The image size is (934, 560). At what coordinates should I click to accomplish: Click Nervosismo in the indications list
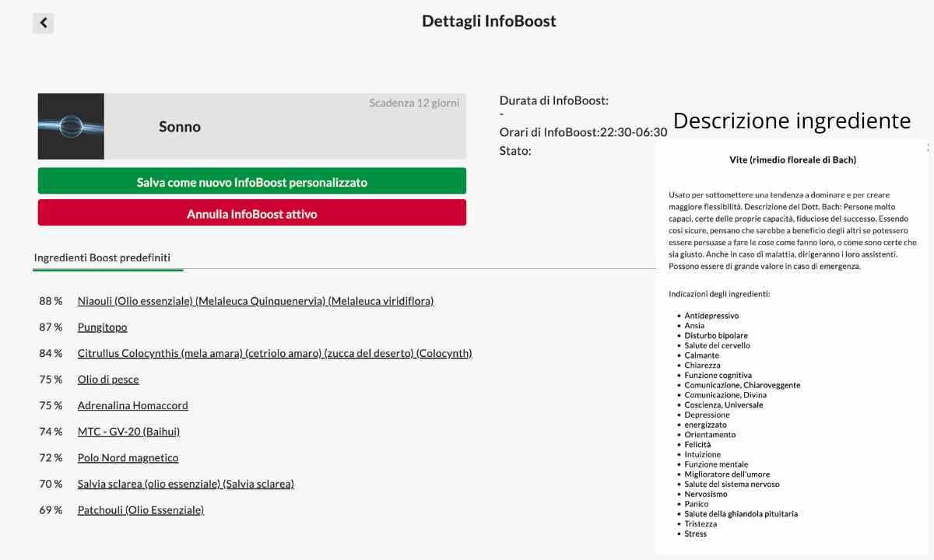tap(706, 494)
